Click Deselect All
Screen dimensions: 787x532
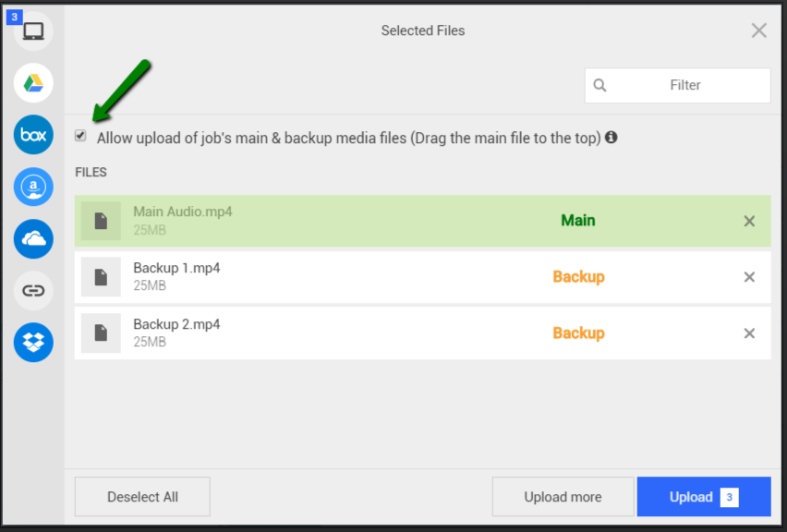[x=141, y=496]
